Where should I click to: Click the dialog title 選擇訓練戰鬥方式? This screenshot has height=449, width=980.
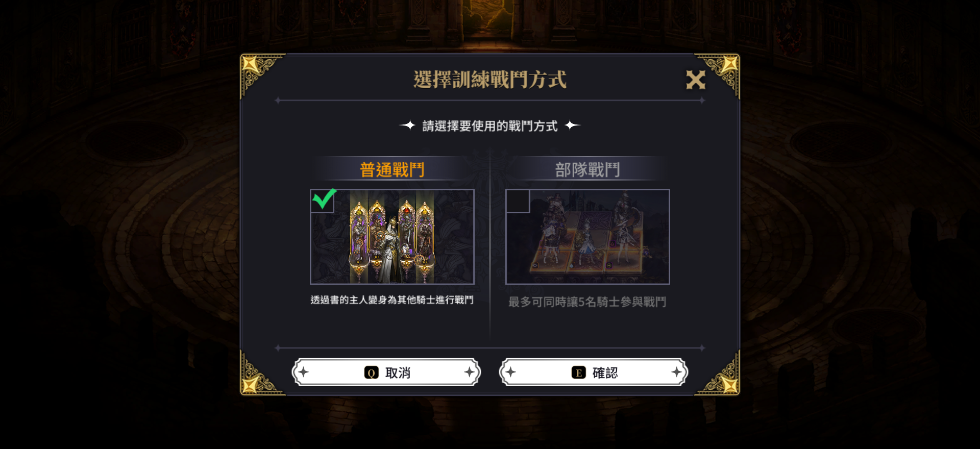click(x=490, y=80)
